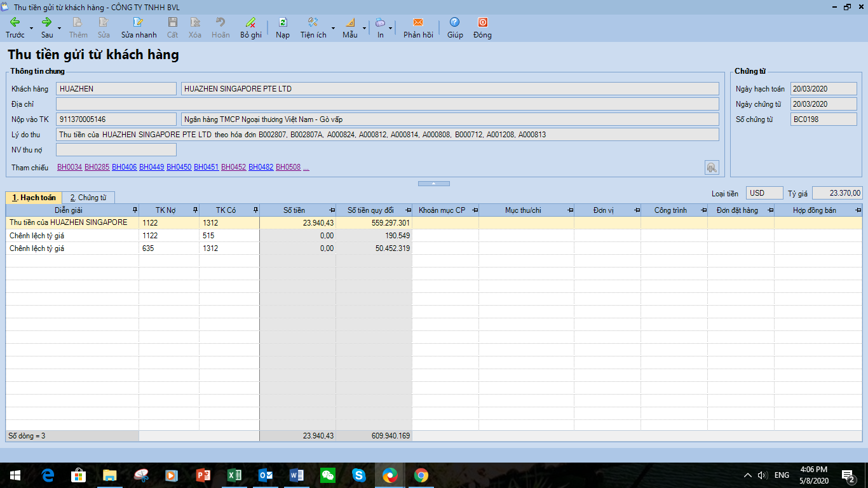Switch to the Chứng từ tab
868x488 pixels.
pyautogui.click(x=88, y=198)
